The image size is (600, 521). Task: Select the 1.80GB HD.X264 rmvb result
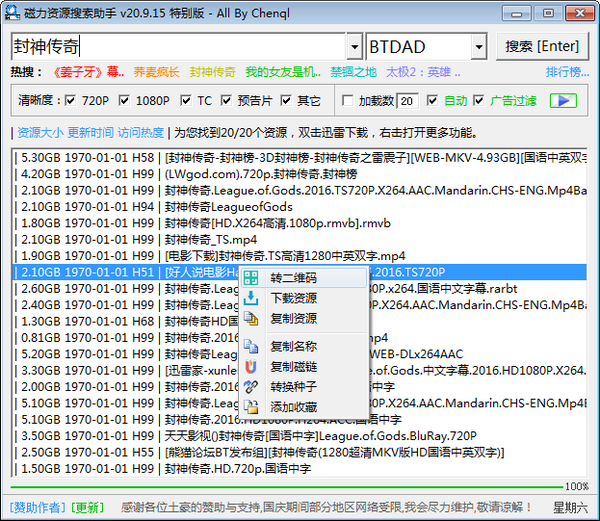coord(300,223)
